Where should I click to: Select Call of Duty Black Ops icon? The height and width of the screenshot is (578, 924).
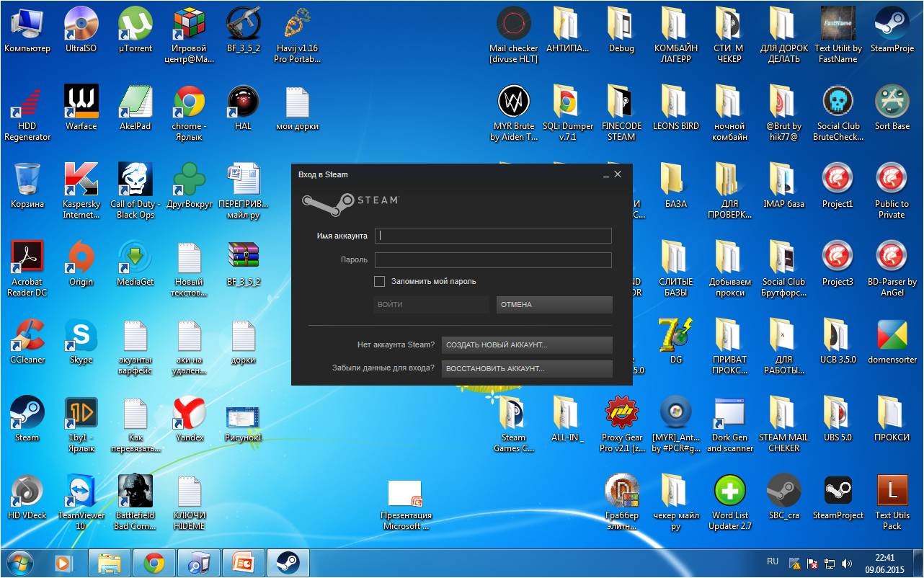(136, 191)
